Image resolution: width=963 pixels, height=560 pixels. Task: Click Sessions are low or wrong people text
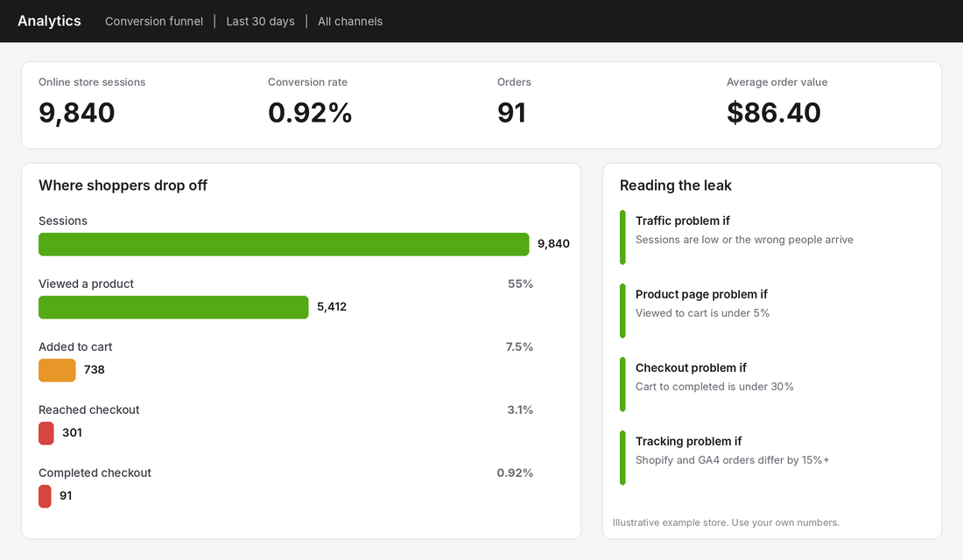coord(744,240)
